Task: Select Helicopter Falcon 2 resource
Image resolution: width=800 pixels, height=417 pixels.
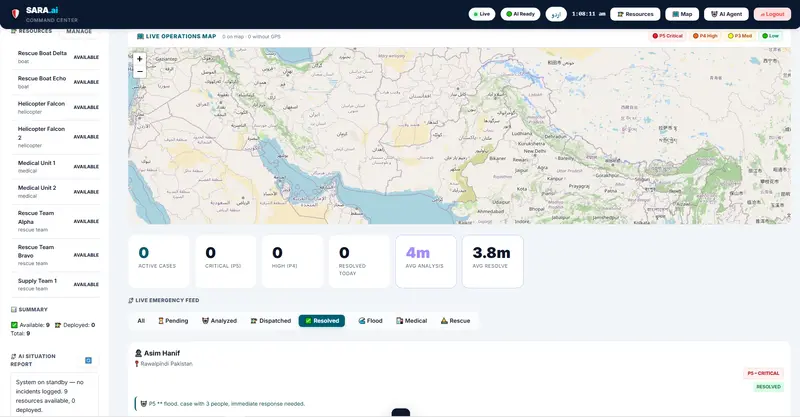Action: [x=56, y=137]
